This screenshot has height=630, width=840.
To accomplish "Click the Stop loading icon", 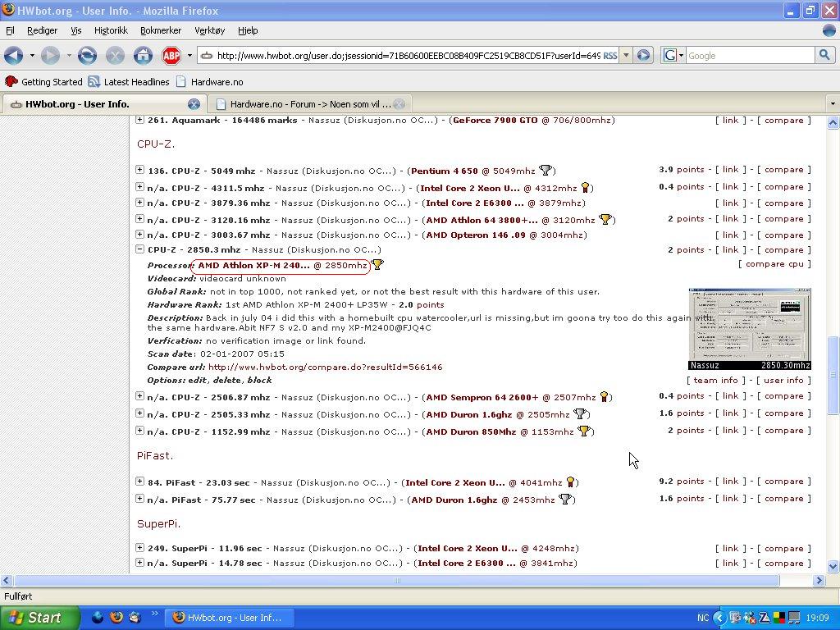I will (x=115, y=55).
